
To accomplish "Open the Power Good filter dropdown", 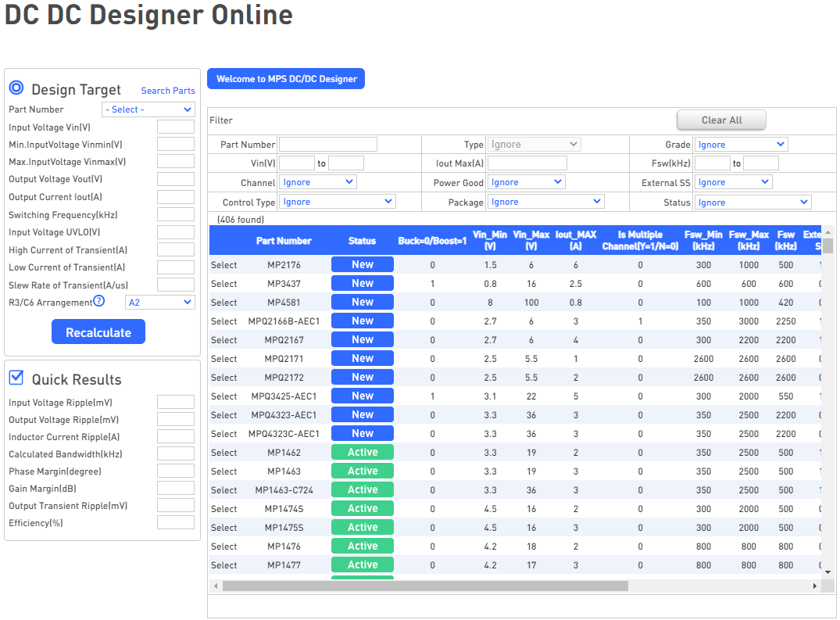I will [526, 181].
